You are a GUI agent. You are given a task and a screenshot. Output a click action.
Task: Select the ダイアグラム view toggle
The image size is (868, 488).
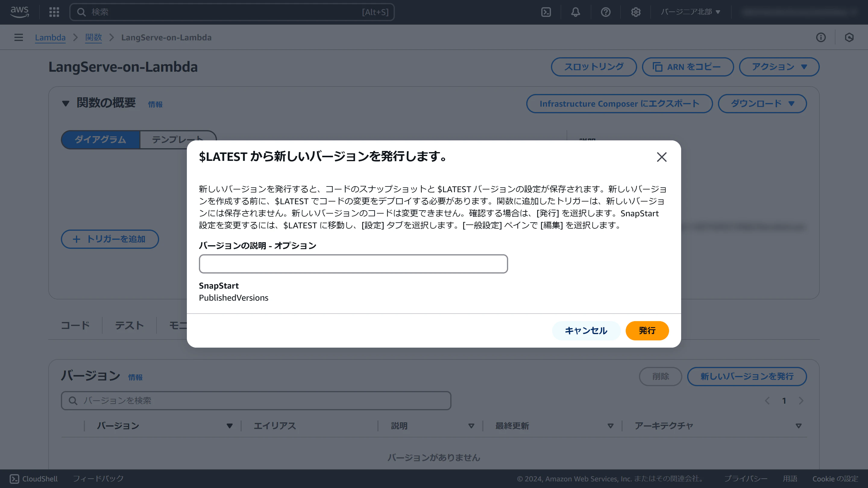[100, 139]
